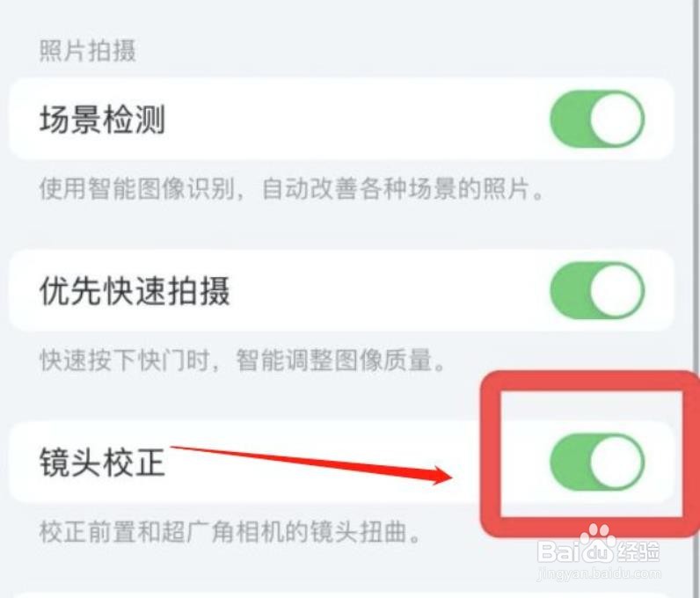The height and width of the screenshot is (598, 700).
Task: Disable the 优先快速拍摄 switch
Action: pyautogui.click(x=597, y=290)
